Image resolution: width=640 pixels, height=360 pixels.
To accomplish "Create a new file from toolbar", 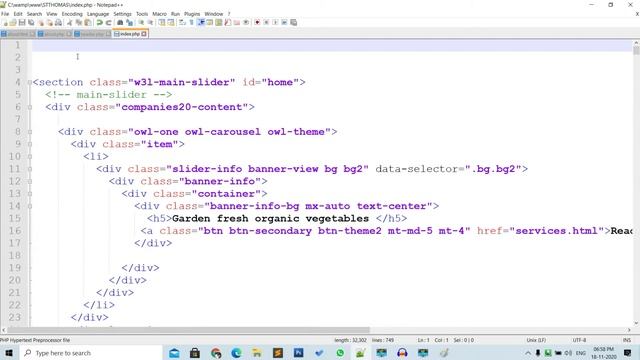I will [x=5, y=22].
